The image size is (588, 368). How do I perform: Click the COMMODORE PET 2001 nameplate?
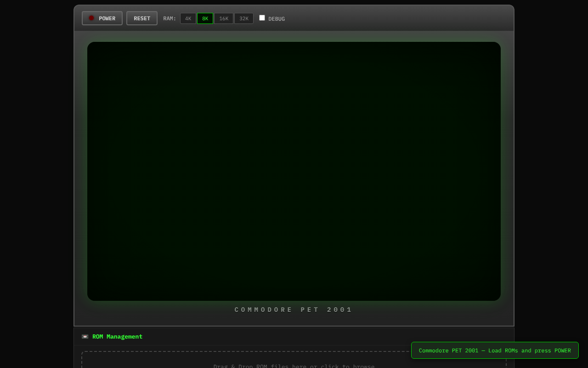click(294, 310)
